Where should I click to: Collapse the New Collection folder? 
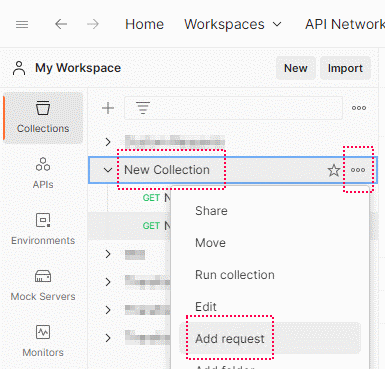pyautogui.click(x=108, y=170)
